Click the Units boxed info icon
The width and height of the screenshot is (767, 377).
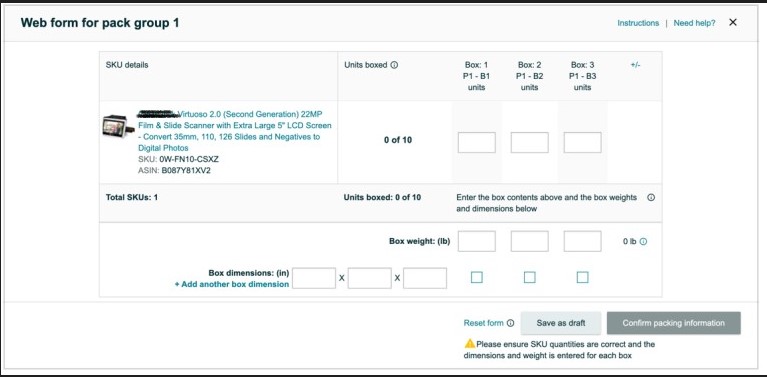tap(394, 65)
